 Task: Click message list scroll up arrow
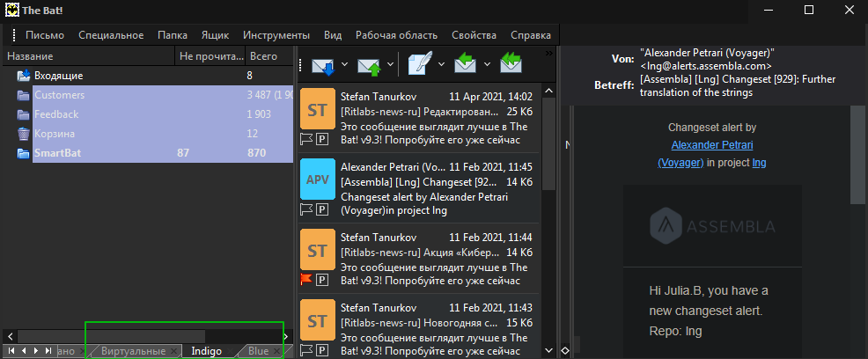[548, 90]
